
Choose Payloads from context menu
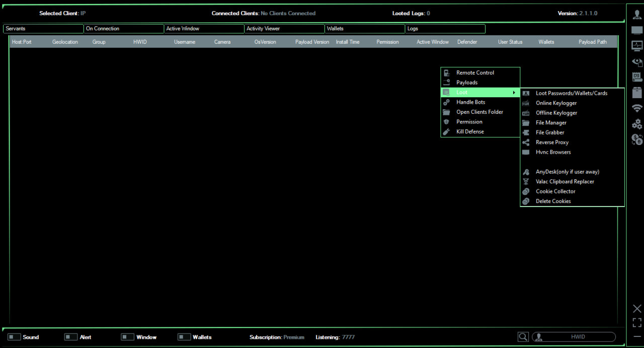coord(480,83)
